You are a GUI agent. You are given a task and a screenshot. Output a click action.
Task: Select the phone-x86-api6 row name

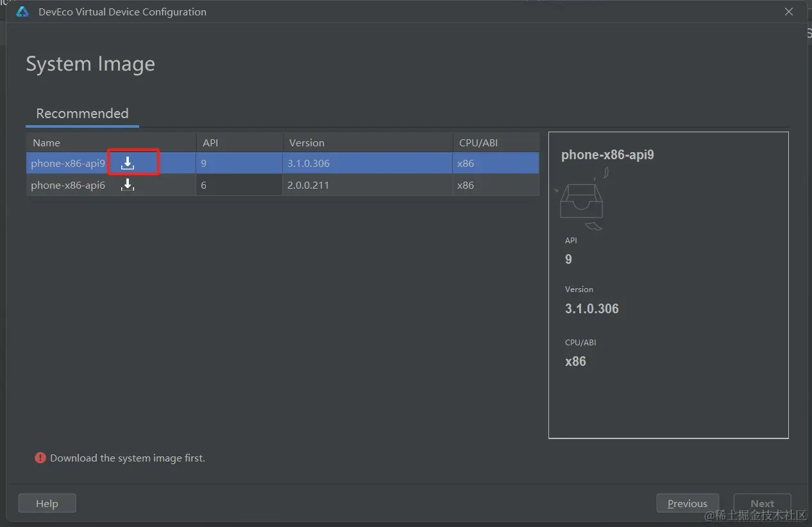click(68, 185)
